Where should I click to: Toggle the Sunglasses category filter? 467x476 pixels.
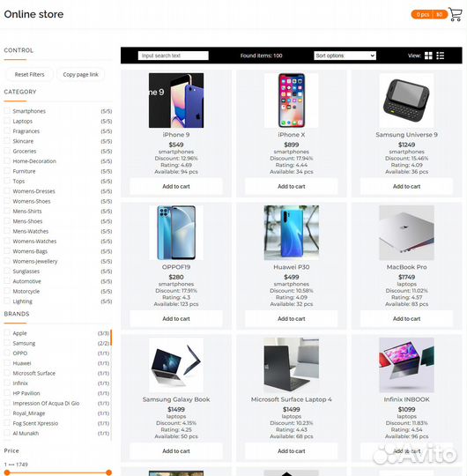coord(7,271)
